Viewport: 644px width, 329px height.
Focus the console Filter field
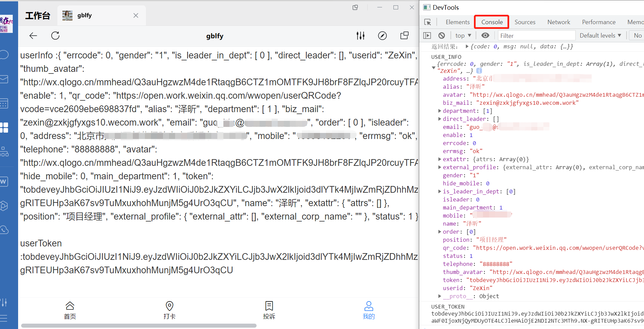click(536, 36)
